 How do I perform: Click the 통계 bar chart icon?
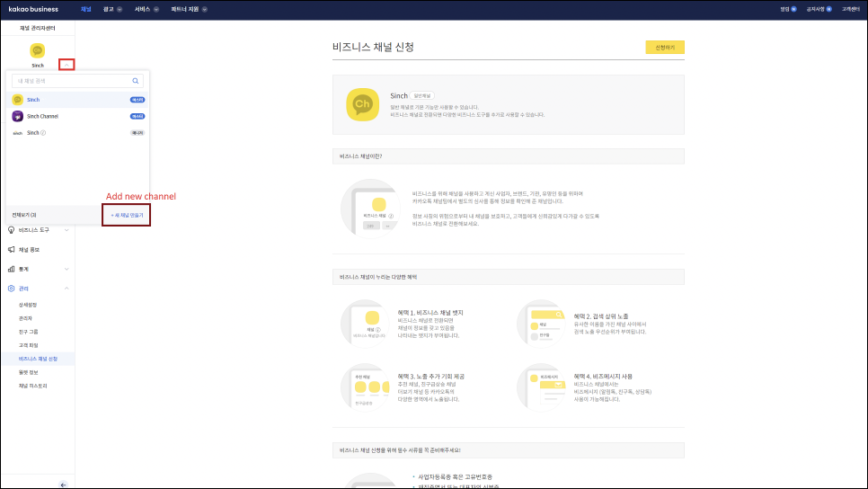coord(11,269)
